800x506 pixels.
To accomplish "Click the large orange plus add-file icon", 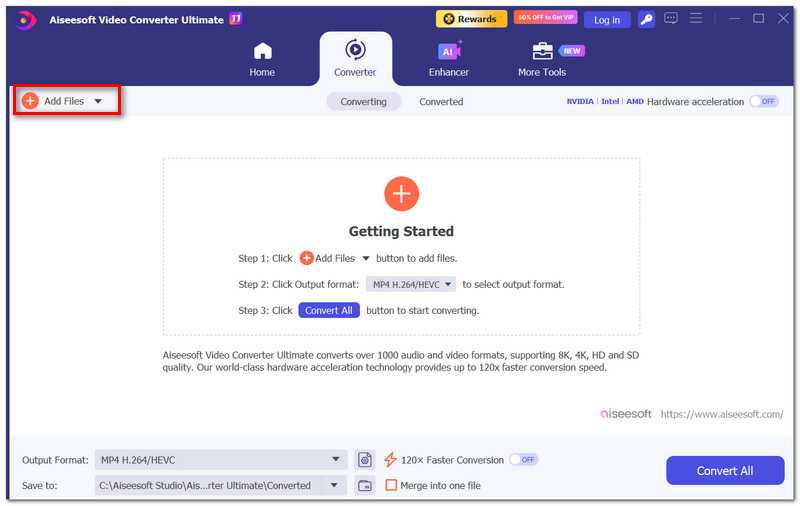I will click(x=402, y=194).
